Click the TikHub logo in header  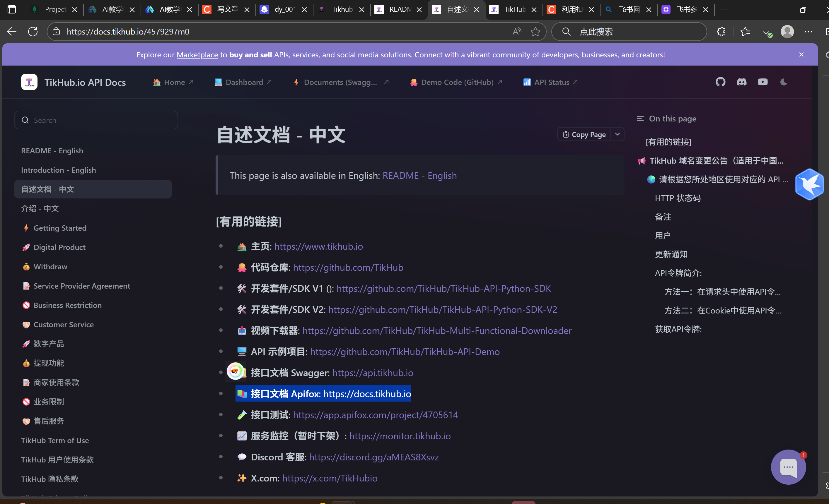click(29, 82)
